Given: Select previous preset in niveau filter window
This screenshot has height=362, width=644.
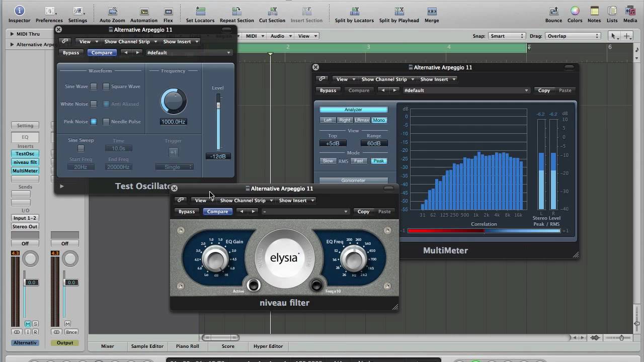Looking at the screenshot, I should (x=242, y=212).
